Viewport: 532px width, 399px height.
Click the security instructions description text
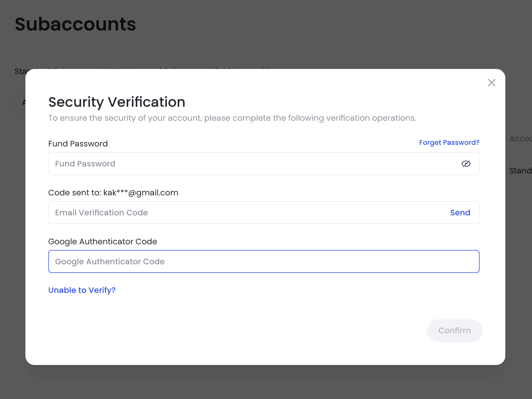coord(232,118)
